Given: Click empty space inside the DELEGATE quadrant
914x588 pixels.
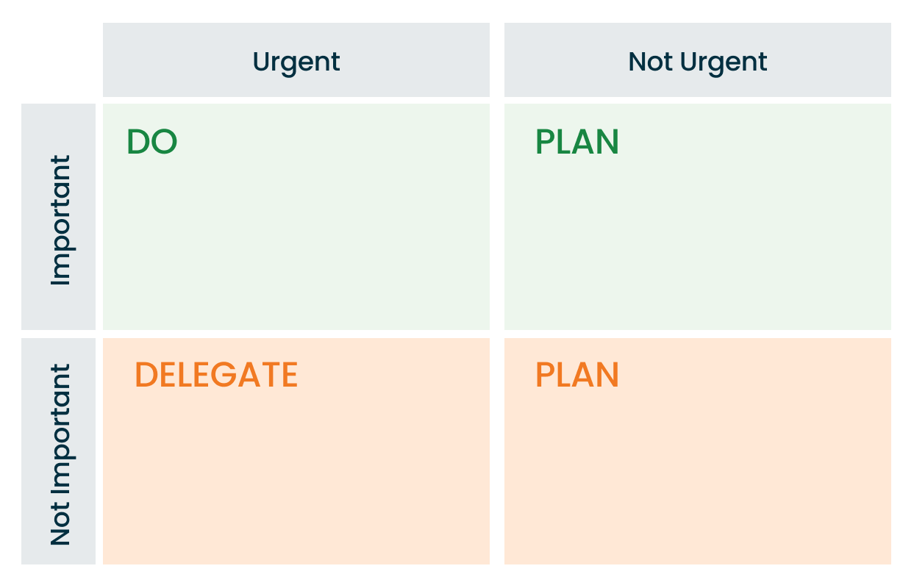Looking at the screenshot, I should pyautogui.click(x=296, y=478).
